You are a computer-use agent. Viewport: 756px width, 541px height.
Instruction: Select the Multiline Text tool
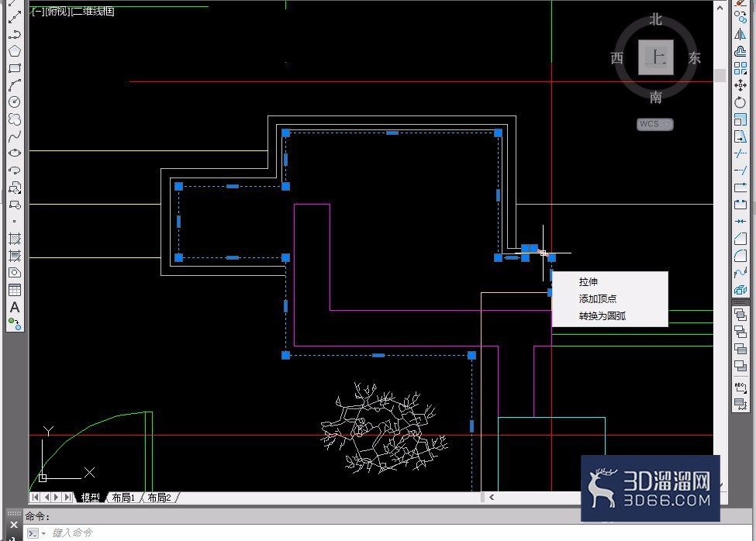tap(15, 308)
